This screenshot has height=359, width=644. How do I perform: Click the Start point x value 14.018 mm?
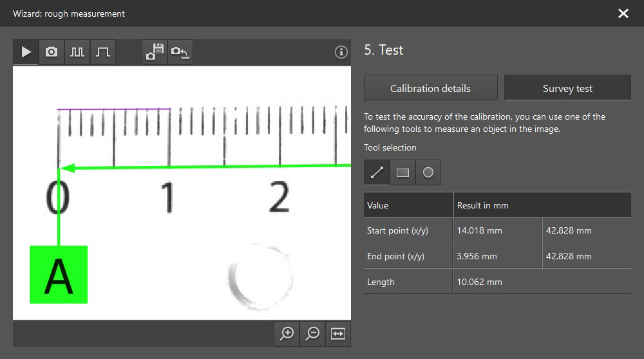coord(480,230)
